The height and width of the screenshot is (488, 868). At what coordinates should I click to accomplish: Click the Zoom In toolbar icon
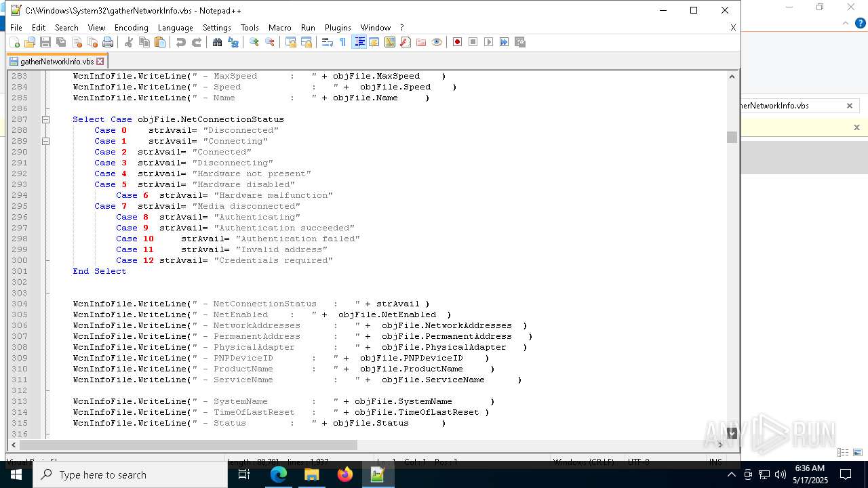254,42
